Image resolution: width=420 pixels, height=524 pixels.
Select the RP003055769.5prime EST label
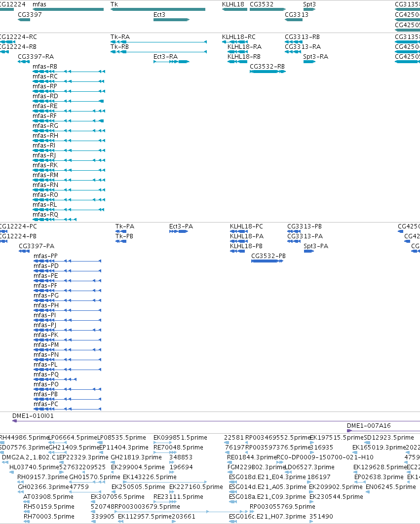pos(282,507)
